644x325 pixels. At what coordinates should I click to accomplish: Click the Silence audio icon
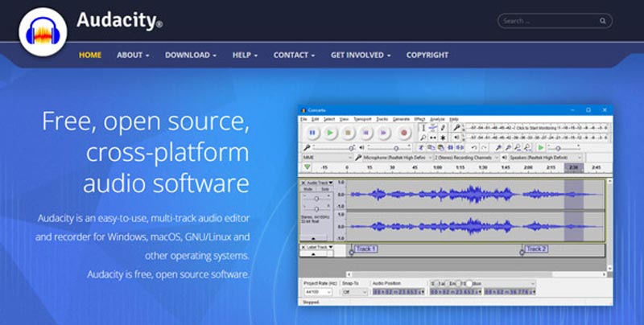pyautogui.click(x=460, y=148)
